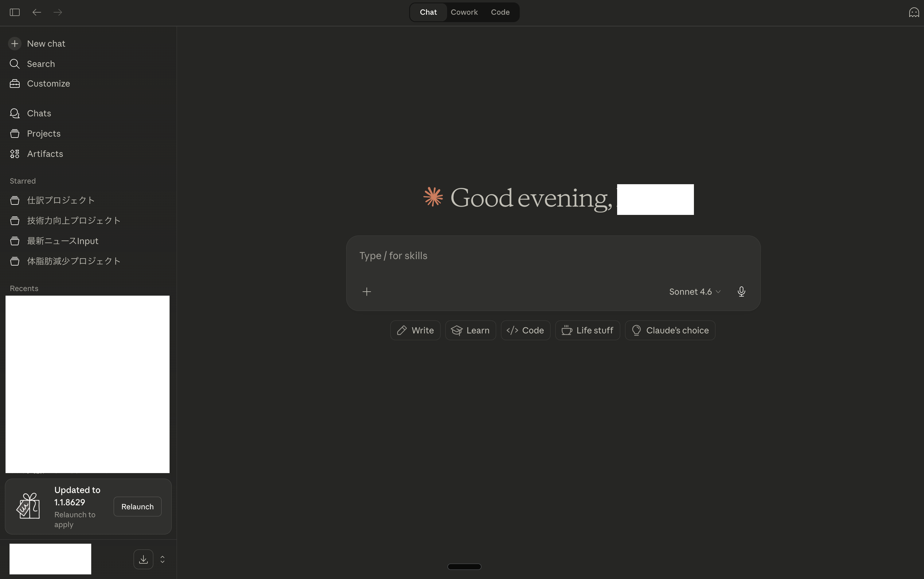Image resolution: width=924 pixels, height=579 pixels.
Task: Open the Artifacts section in sidebar
Action: click(x=45, y=154)
